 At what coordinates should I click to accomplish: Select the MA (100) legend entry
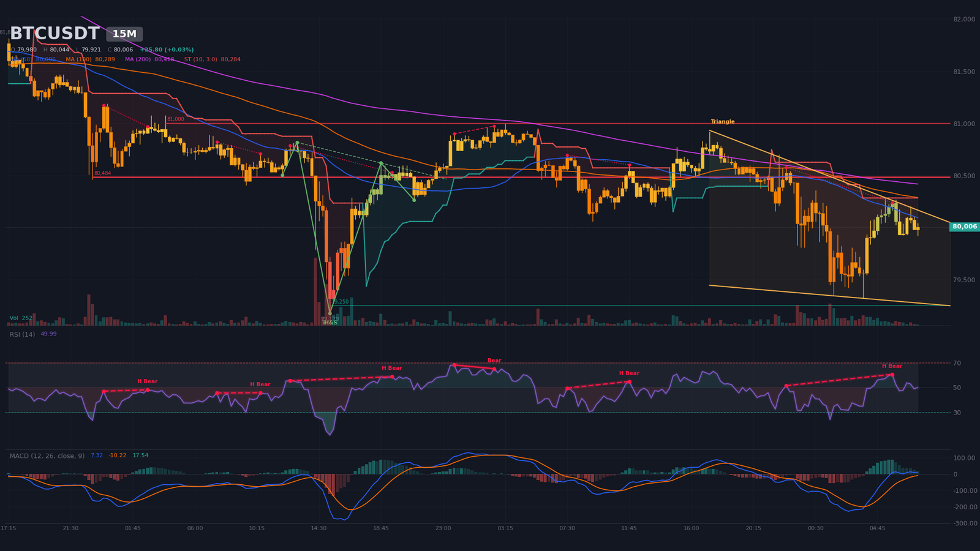90,59
